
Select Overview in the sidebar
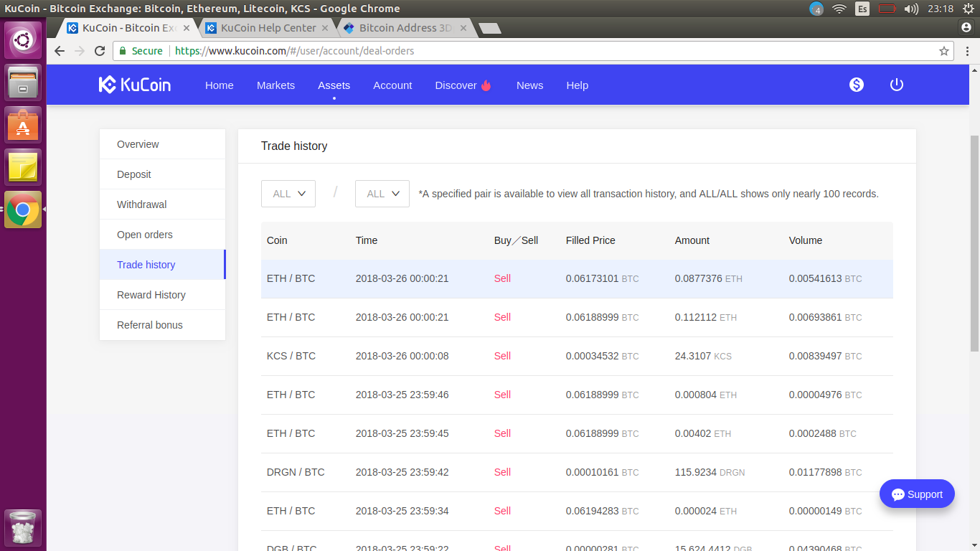pos(163,144)
